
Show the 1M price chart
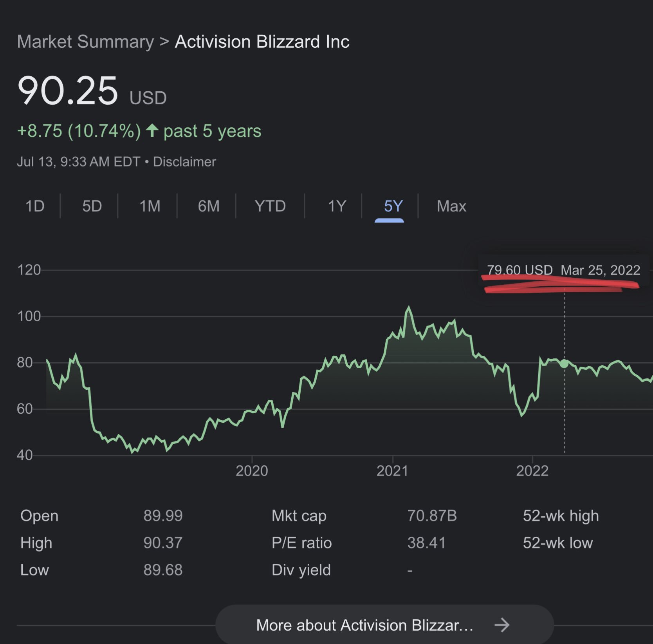click(150, 206)
